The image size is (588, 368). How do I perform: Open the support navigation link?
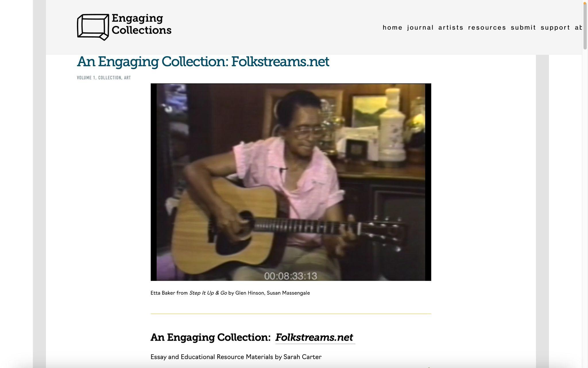click(555, 28)
